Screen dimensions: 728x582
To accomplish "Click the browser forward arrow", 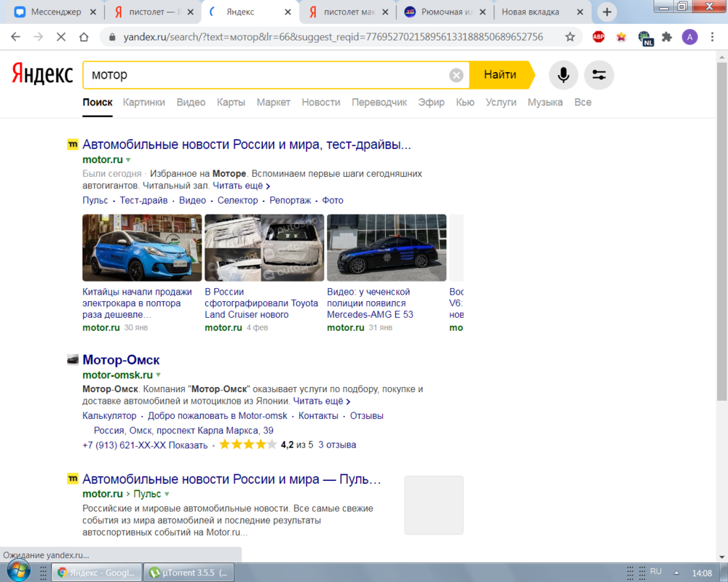I will (38, 37).
